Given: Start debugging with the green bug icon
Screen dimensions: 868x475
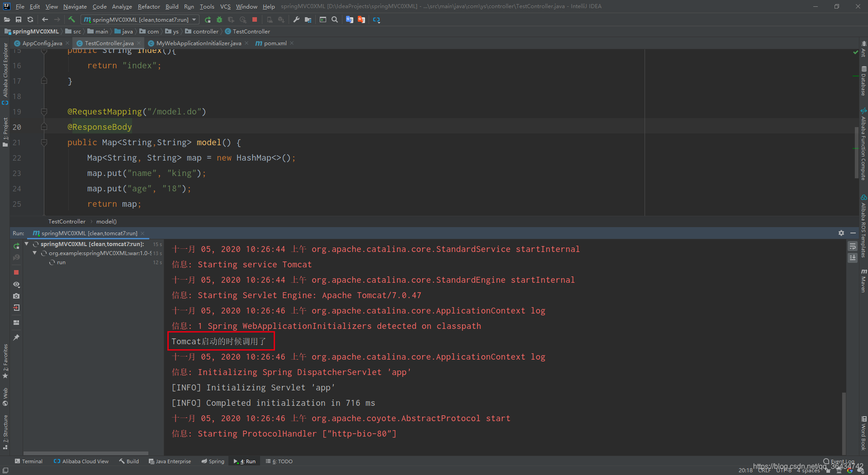Looking at the screenshot, I should pyautogui.click(x=219, y=19).
